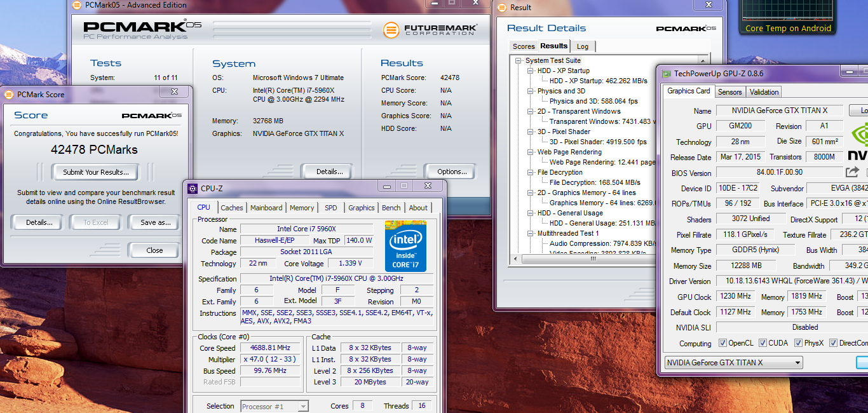Click the Driver Version field in GPU-Z
The width and height of the screenshot is (868, 413).
(792, 281)
